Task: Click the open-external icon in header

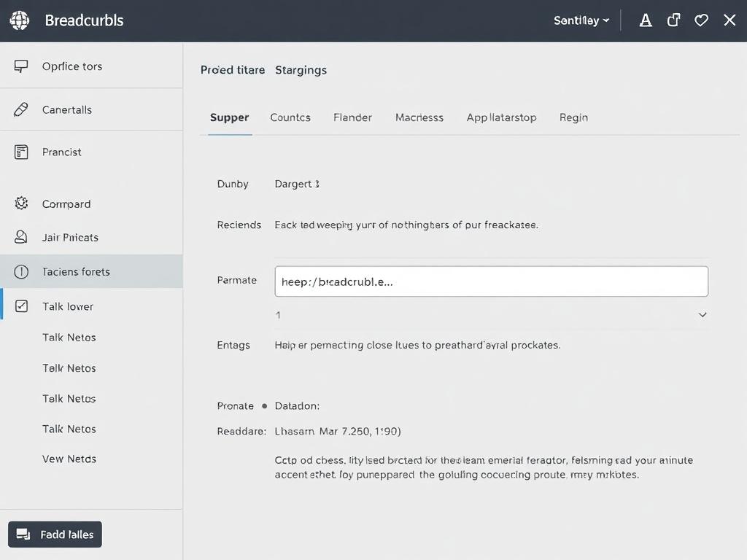Action: point(673,20)
